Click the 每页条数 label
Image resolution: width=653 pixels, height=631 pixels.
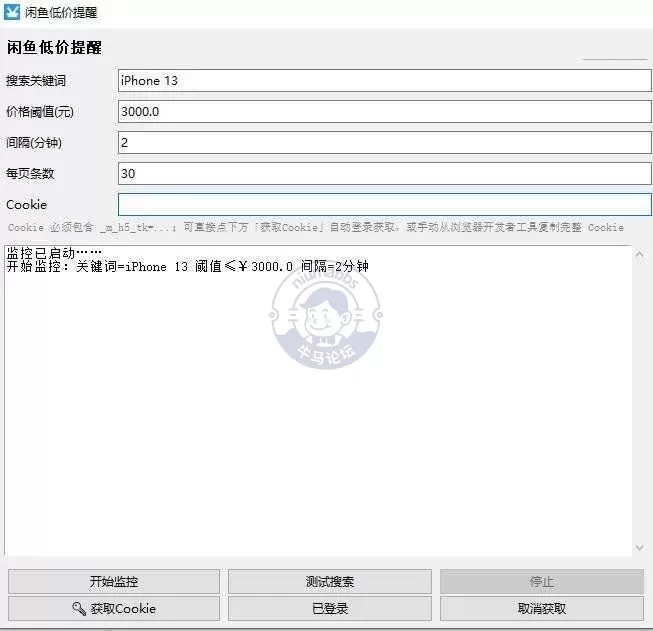[x=30, y=174]
